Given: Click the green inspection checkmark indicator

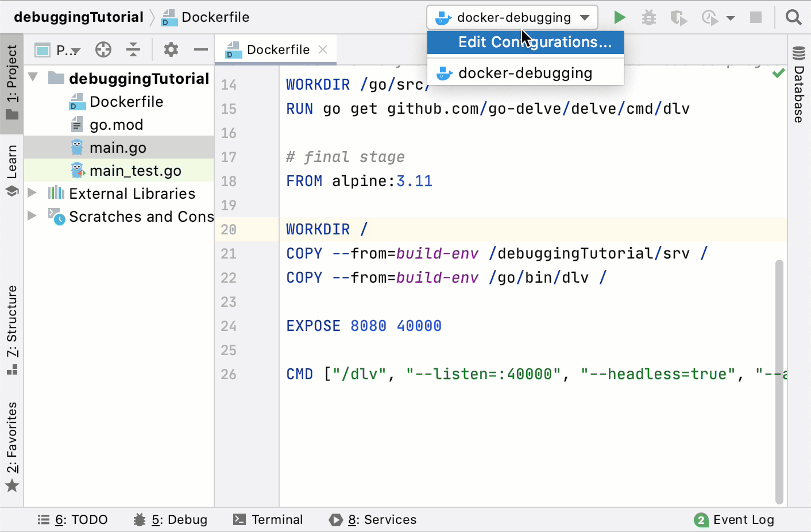Looking at the screenshot, I should click(x=779, y=73).
